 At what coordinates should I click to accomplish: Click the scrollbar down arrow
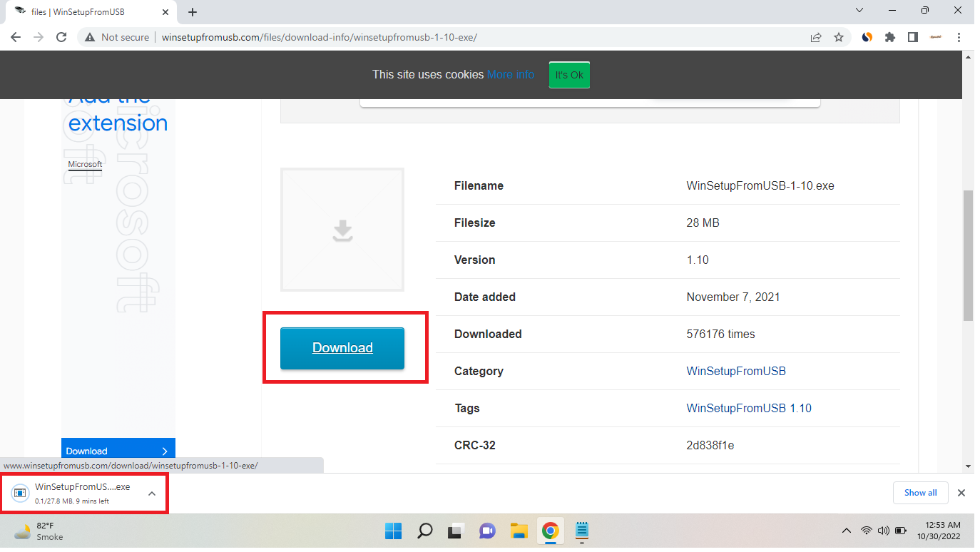pyautogui.click(x=969, y=466)
